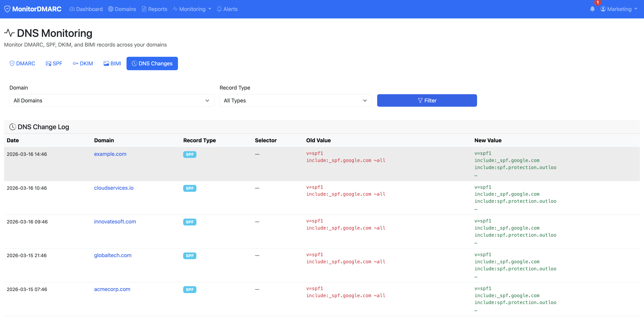Screen dimensions: 644x321
Task: Click the MonitorDMARC shield logo icon
Action: pos(7,9)
